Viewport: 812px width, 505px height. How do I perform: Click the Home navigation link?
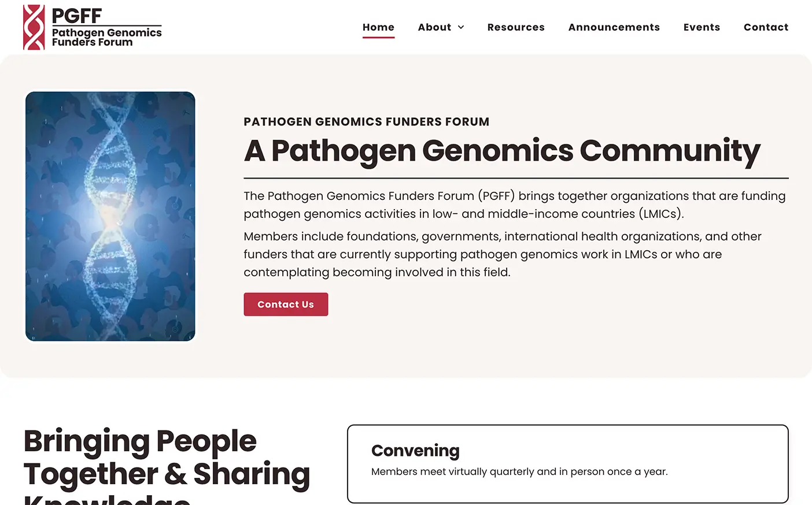[378, 27]
